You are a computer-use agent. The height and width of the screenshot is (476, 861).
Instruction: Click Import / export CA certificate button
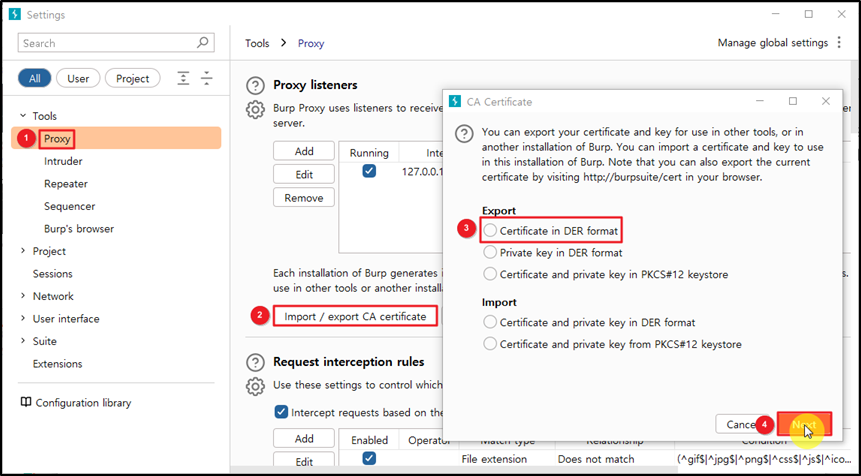355,316
